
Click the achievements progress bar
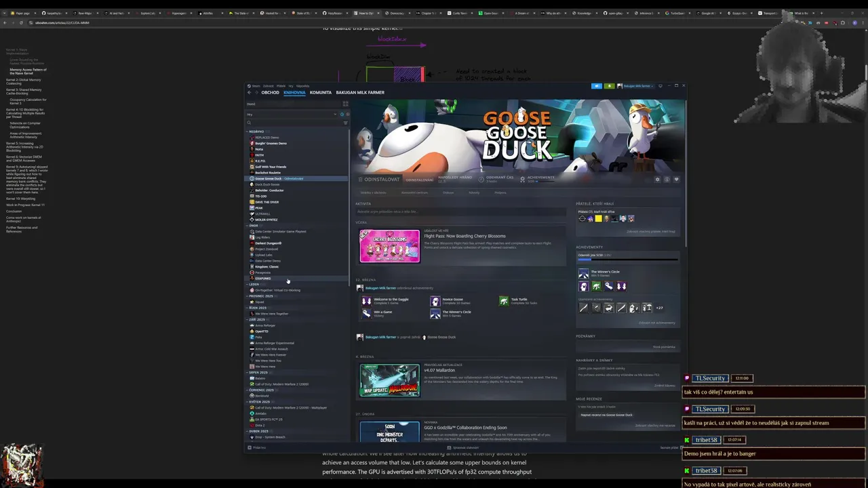(x=627, y=260)
